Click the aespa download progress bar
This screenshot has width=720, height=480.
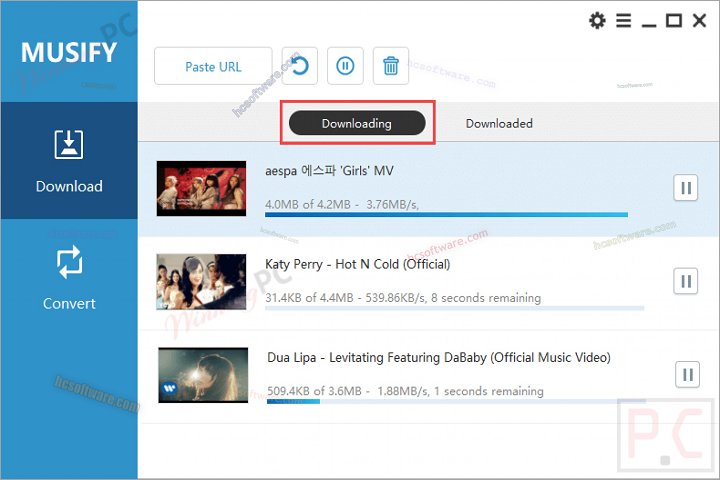446,214
